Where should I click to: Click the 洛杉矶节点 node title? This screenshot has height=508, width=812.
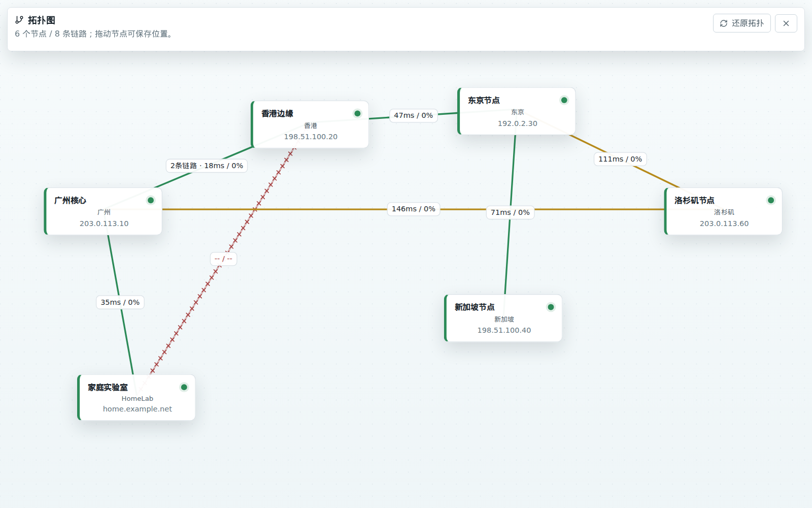point(694,200)
